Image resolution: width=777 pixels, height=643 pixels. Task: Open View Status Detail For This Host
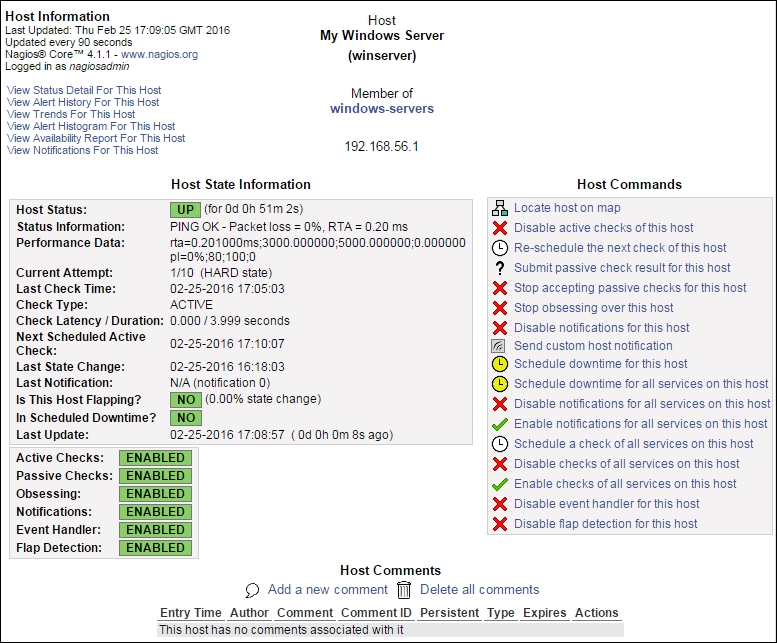click(84, 90)
